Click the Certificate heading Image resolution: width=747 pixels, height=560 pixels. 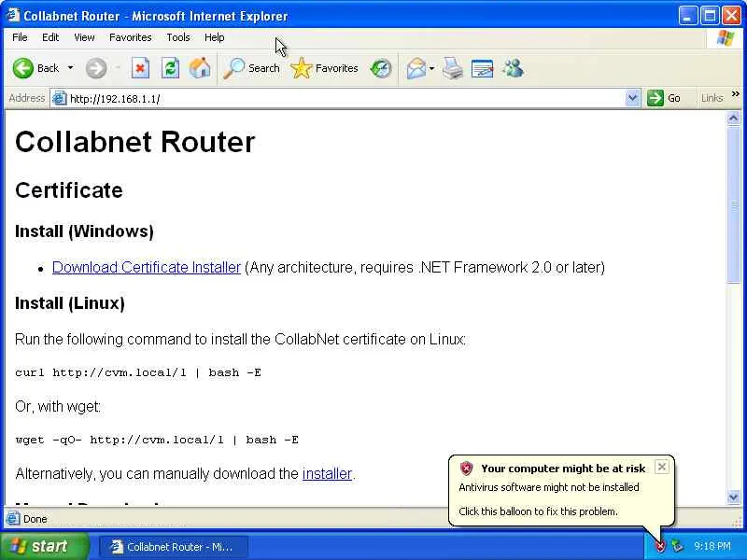(69, 190)
